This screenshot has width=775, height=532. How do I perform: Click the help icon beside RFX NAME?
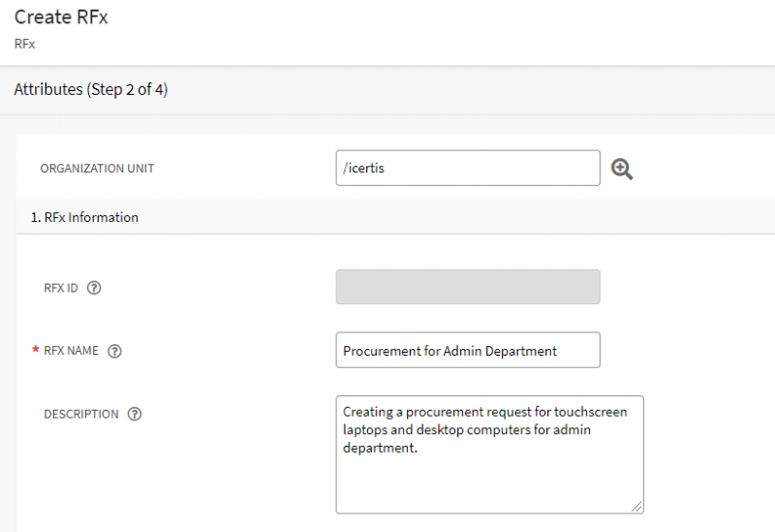(x=114, y=351)
